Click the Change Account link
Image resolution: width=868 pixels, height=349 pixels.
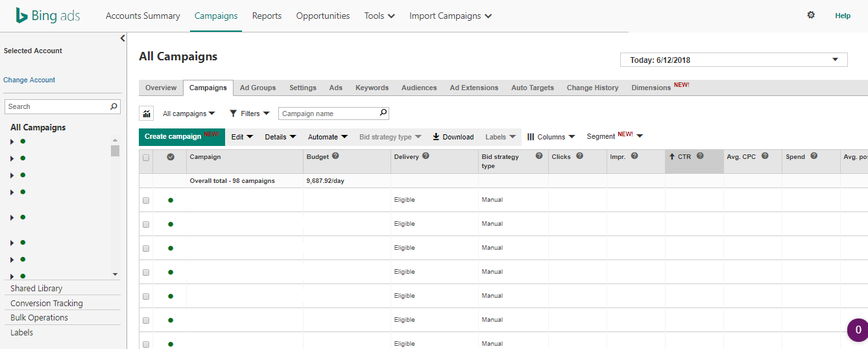(x=29, y=80)
